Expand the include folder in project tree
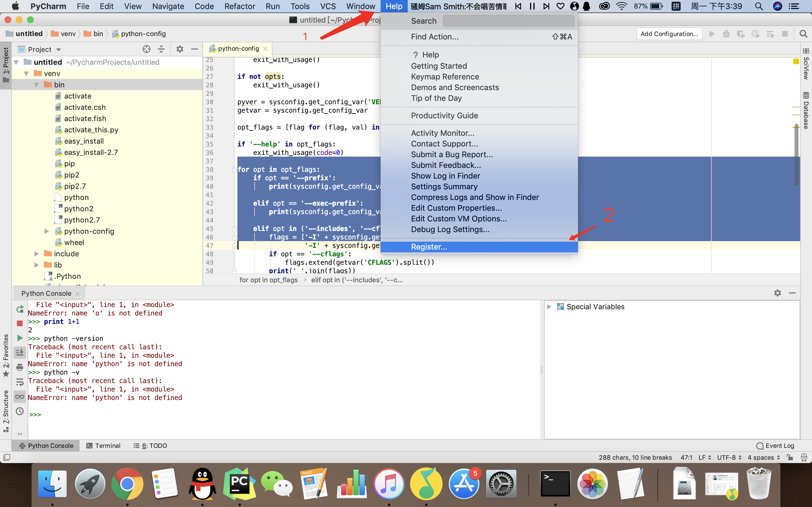The width and height of the screenshot is (812, 507). pos(37,253)
